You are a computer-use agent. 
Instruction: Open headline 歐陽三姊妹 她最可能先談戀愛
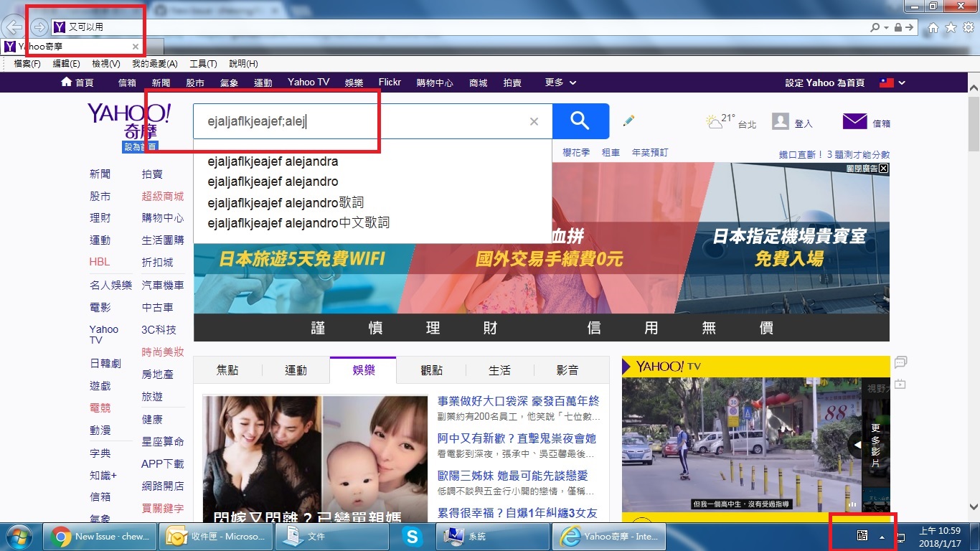pyautogui.click(x=512, y=476)
